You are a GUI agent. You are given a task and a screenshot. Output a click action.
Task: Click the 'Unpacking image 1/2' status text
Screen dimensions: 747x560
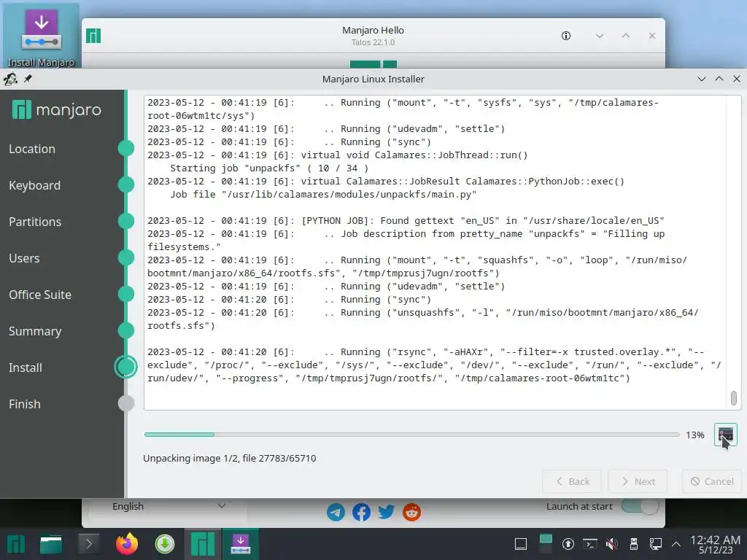[230, 458]
